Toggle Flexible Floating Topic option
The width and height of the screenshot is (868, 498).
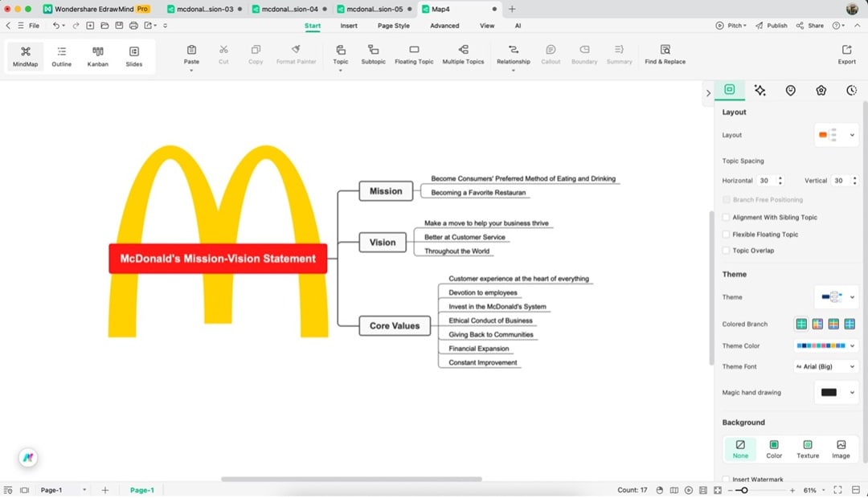726,234
